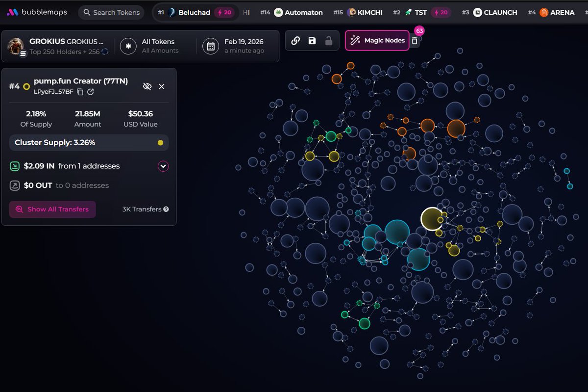The width and height of the screenshot is (588, 392).
Task: Click the 21.85M Amount value
Action: [x=88, y=114]
